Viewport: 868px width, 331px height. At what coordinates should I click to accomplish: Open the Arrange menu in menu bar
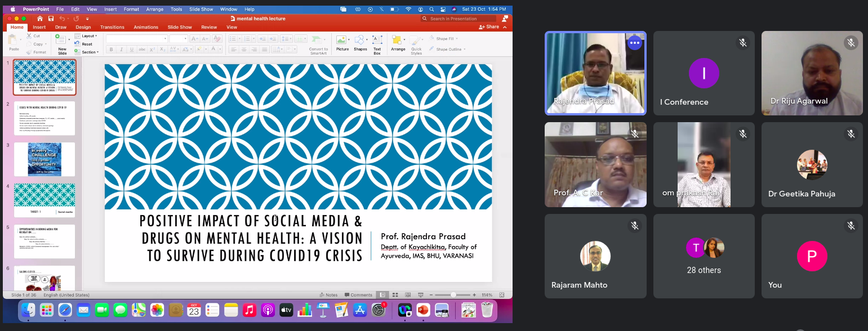(154, 10)
